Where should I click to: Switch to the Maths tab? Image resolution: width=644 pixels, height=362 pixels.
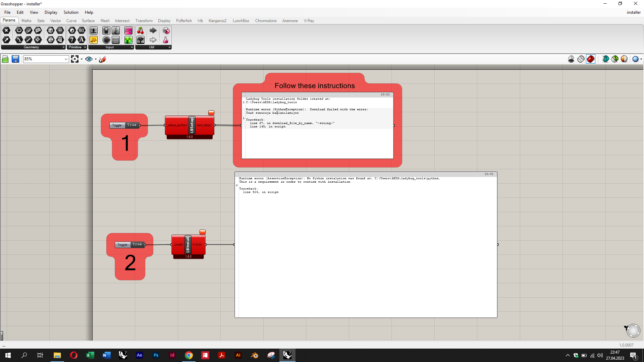26,21
